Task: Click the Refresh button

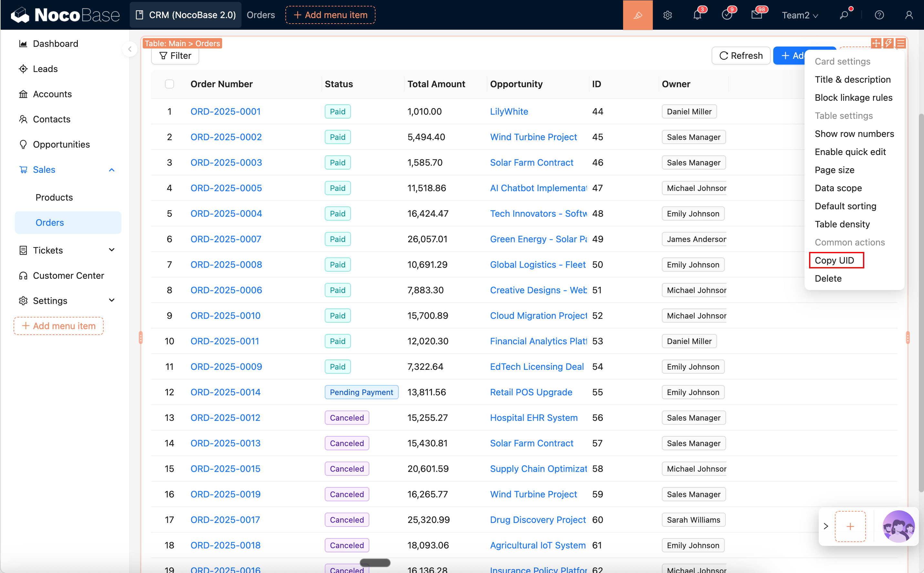Action: [x=741, y=56]
